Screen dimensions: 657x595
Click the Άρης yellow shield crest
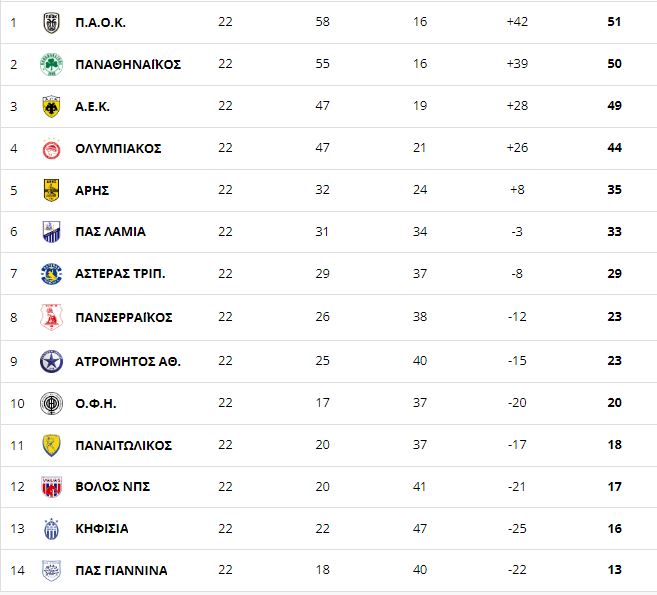[52, 190]
